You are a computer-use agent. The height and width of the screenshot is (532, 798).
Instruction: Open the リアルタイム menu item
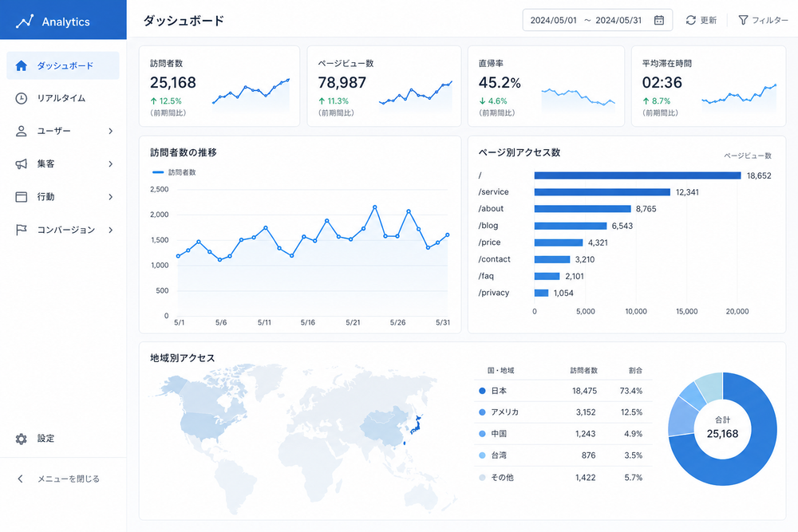[63, 98]
